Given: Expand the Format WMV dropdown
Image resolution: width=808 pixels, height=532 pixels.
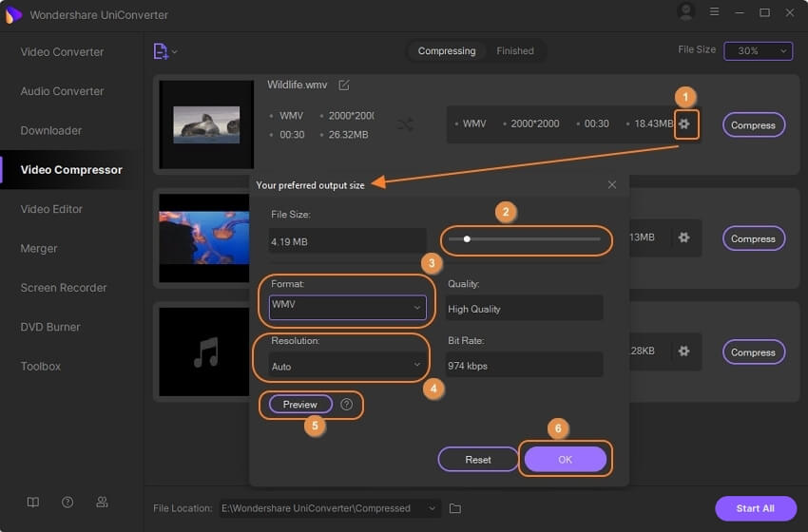Looking at the screenshot, I should [x=347, y=307].
